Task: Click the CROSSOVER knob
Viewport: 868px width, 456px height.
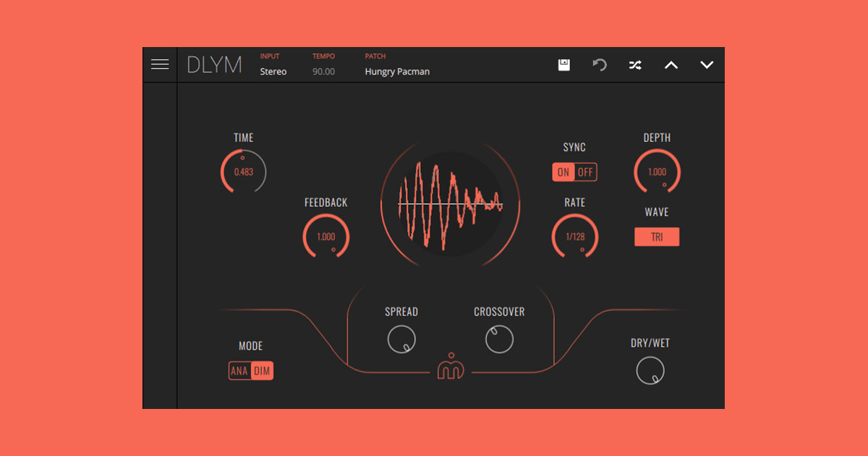Action: pyautogui.click(x=499, y=339)
